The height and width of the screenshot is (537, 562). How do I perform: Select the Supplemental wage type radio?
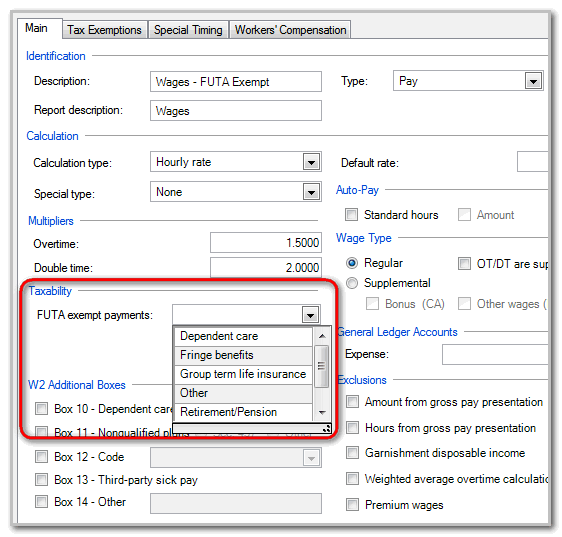coord(352,283)
